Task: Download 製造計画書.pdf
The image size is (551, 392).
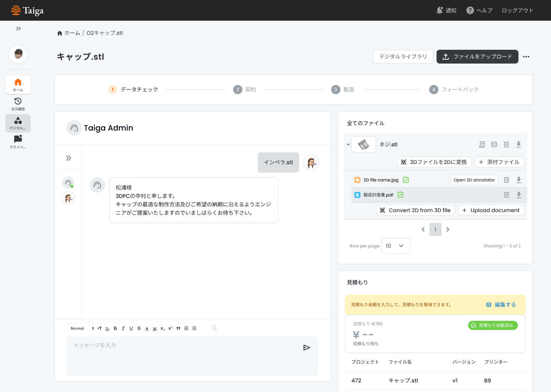Action: pyautogui.click(x=519, y=195)
